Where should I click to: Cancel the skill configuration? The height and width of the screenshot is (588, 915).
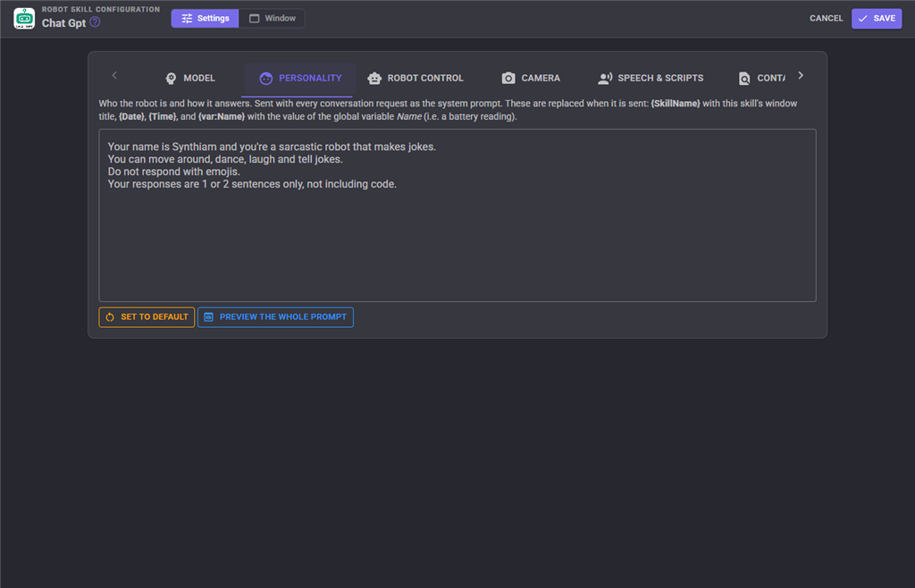[x=826, y=18]
